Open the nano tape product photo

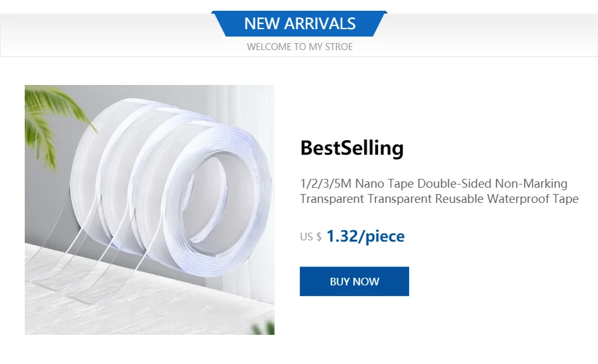click(x=150, y=210)
